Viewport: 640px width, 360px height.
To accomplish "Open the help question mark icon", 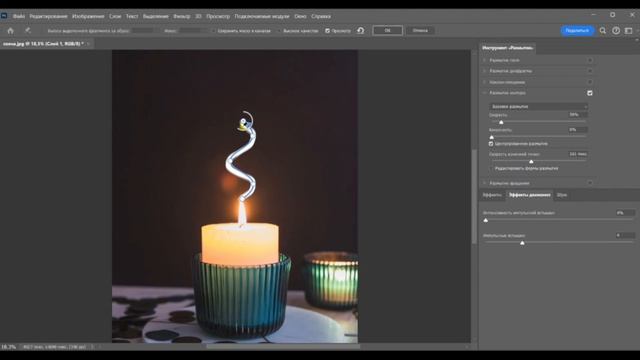I will point(616,31).
